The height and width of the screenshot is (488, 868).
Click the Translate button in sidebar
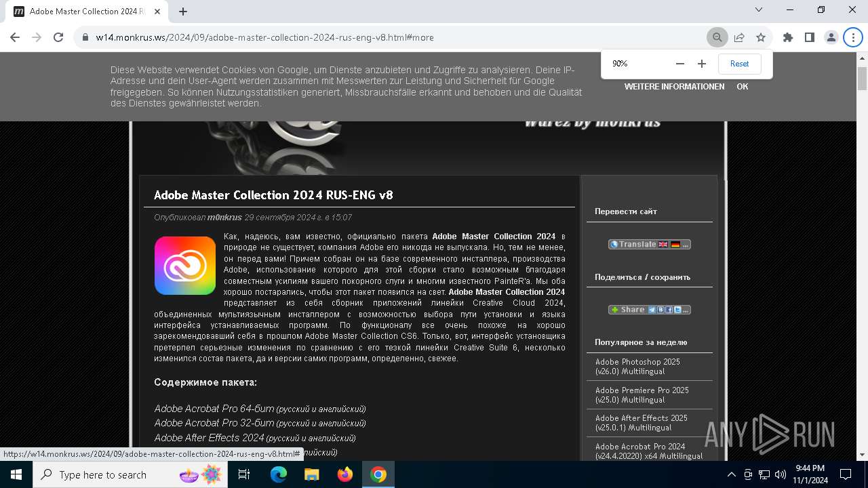click(x=649, y=244)
